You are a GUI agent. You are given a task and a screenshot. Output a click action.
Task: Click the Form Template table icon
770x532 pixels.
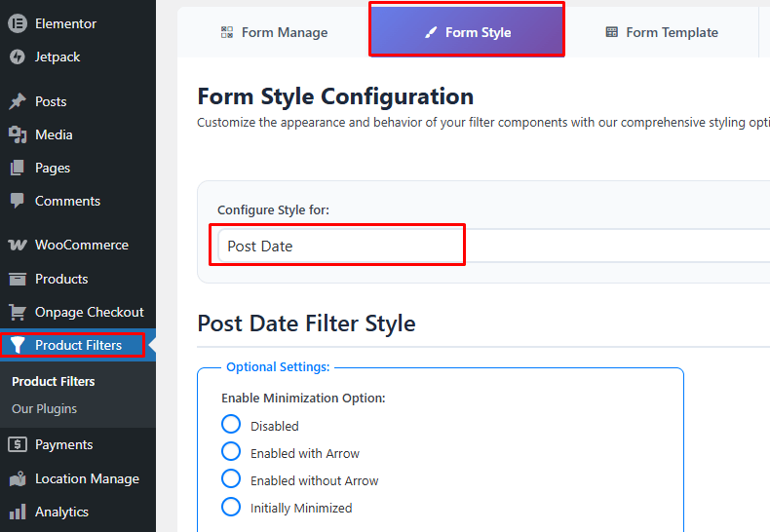pyautogui.click(x=611, y=32)
